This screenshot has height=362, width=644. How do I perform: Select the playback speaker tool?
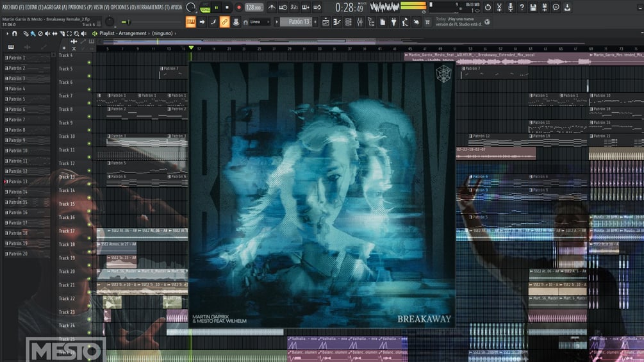[x=84, y=33]
